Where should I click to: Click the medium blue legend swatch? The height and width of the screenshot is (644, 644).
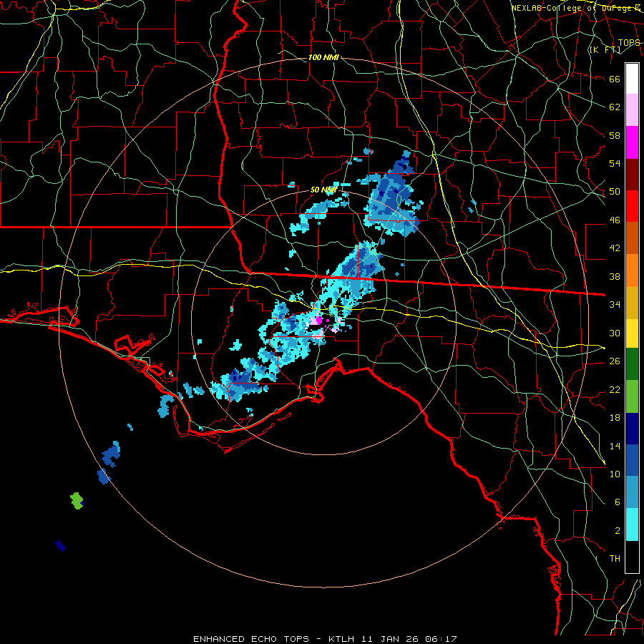tap(632, 460)
